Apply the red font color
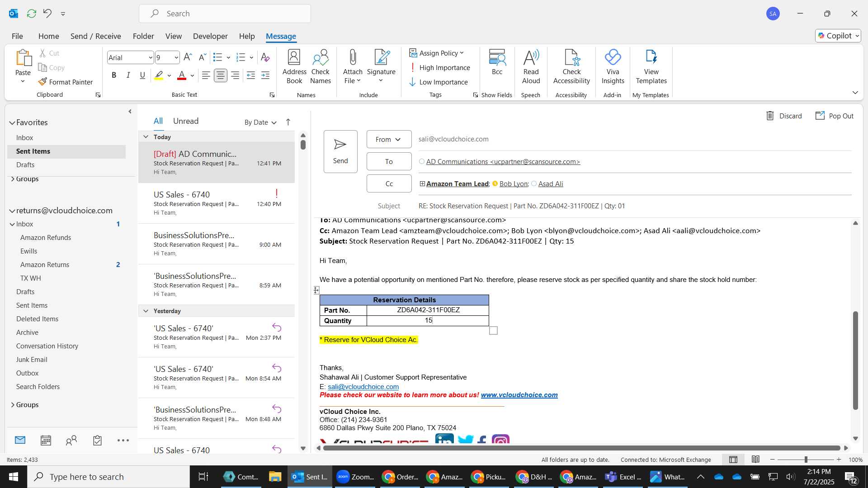This screenshot has height=488, width=868. [x=182, y=75]
